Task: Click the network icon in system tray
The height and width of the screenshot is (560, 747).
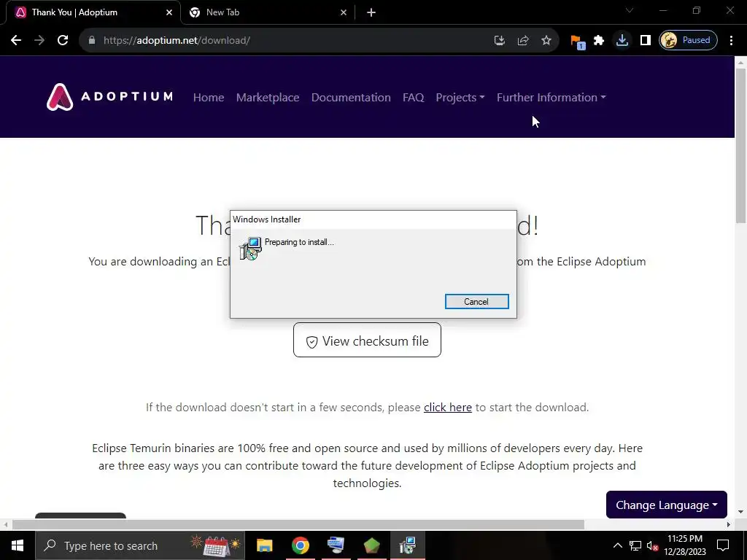Action: [x=635, y=545]
